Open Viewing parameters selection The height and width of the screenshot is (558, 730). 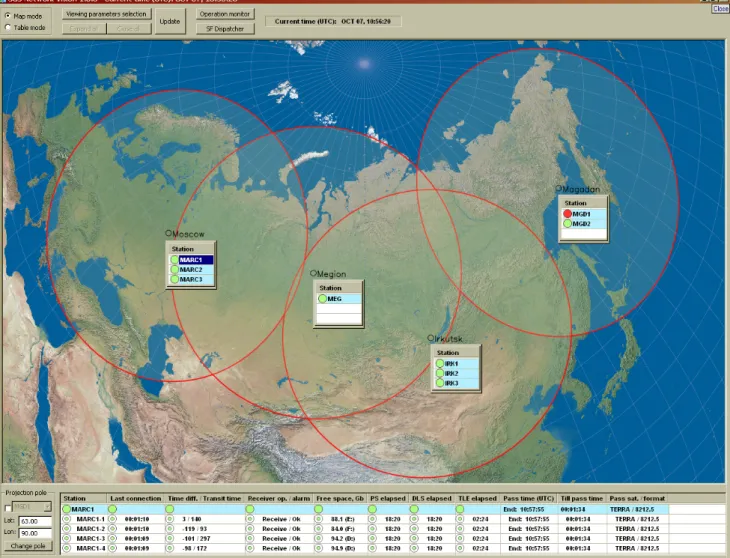click(x=107, y=14)
